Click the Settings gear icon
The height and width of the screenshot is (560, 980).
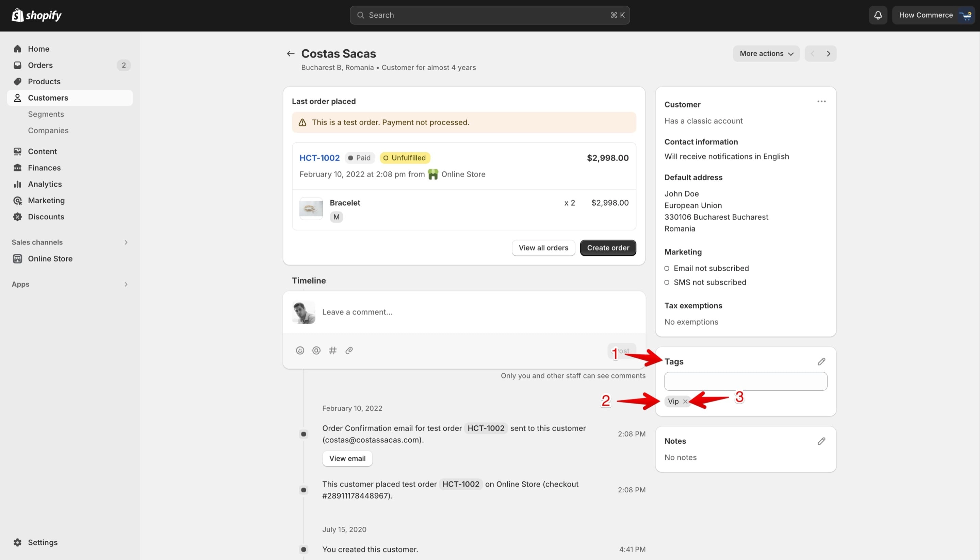[17, 542]
